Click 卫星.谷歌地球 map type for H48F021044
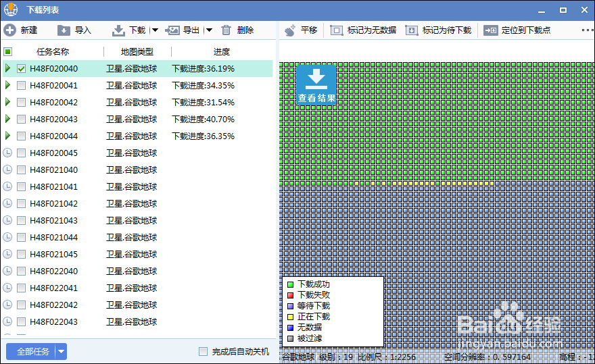This screenshot has height=364, width=595. pos(132,237)
